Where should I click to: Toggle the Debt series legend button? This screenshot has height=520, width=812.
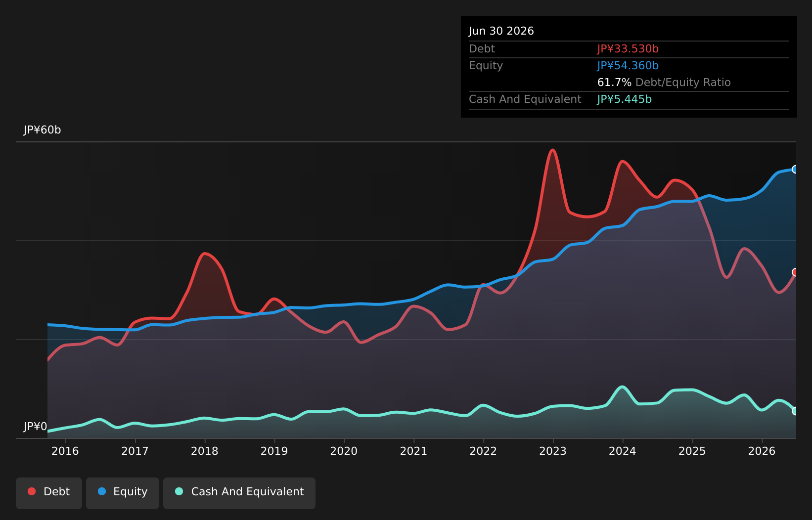[x=49, y=493]
